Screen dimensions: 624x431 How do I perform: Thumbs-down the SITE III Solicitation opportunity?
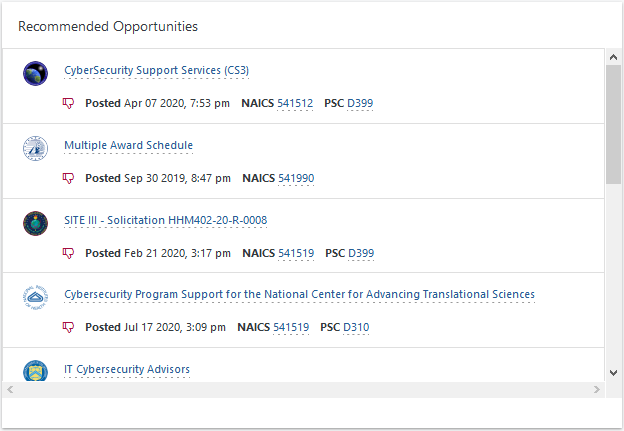tap(69, 253)
